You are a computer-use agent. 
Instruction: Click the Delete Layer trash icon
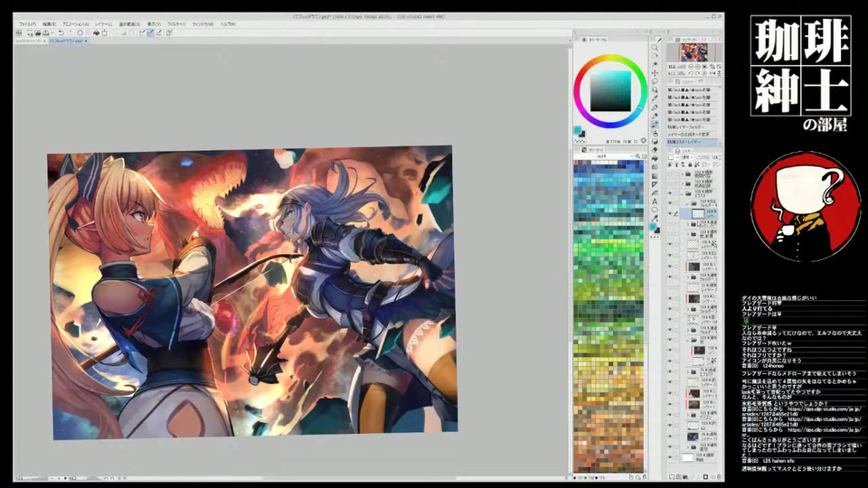click(719, 476)
